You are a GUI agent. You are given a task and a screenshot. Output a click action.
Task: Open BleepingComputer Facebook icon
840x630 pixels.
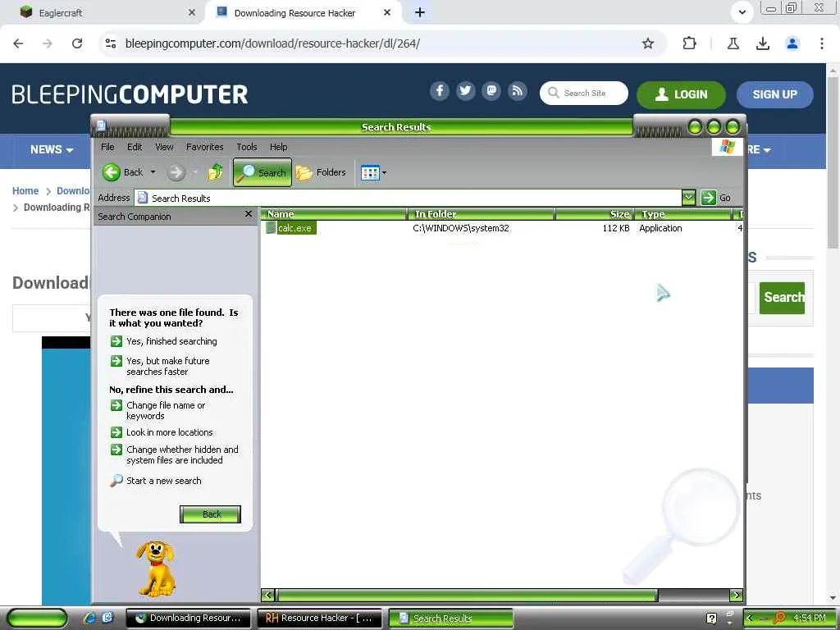[440, 91]
